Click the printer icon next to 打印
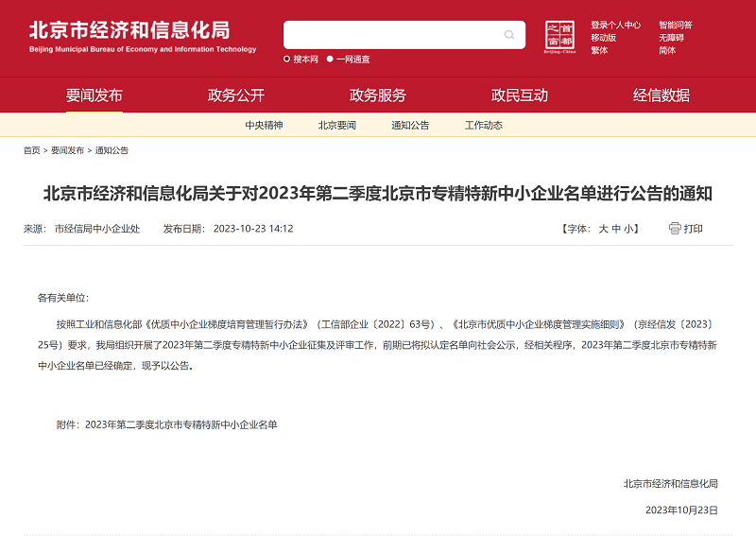 tap(675, 228)
